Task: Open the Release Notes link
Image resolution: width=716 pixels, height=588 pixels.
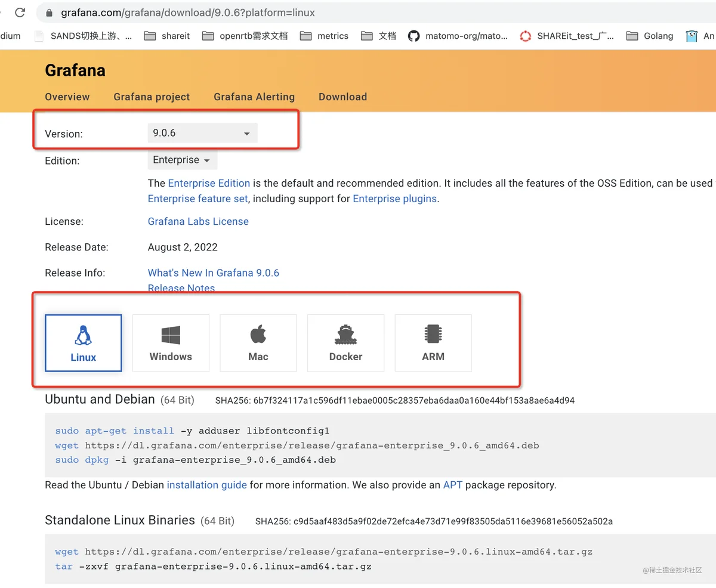Action: 181,288
